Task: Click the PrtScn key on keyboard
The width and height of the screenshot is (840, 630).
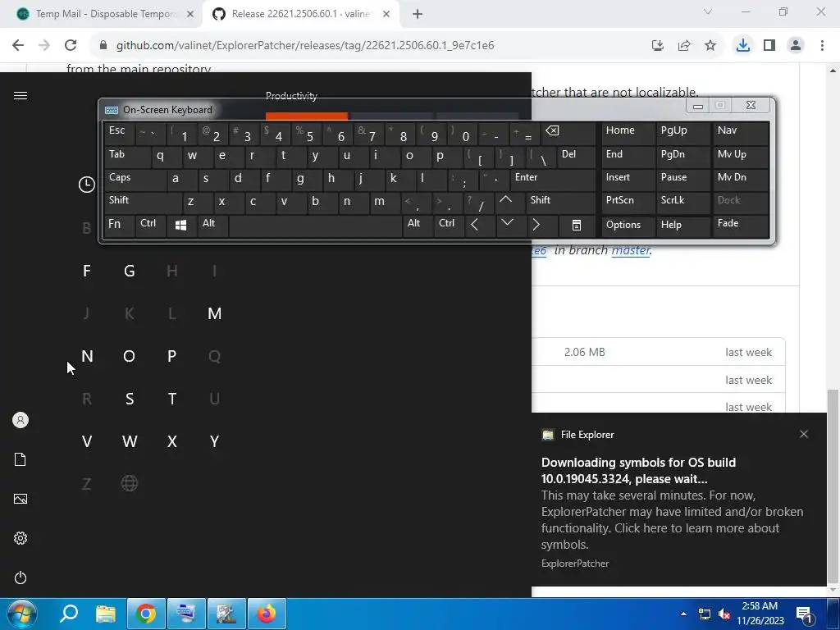Action: click(628, 203)
